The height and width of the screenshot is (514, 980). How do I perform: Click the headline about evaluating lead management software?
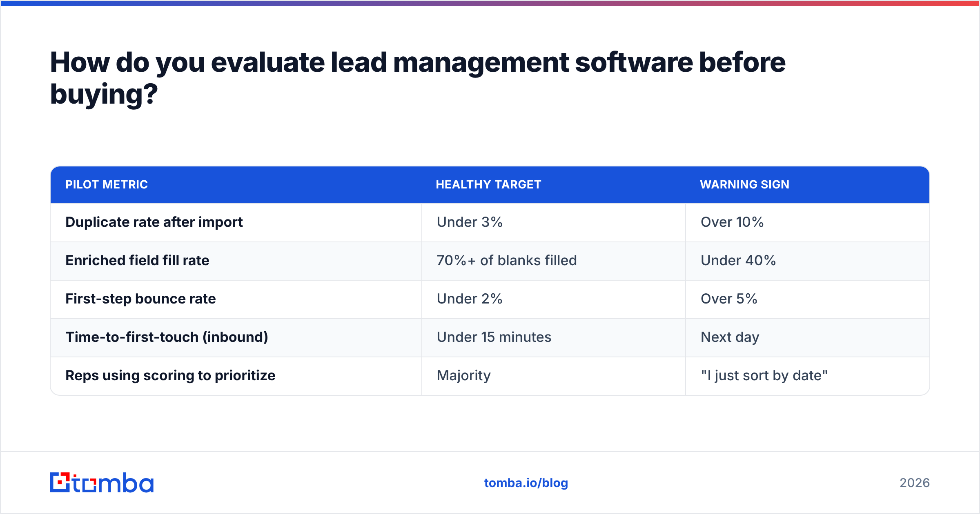pos(417,78)
